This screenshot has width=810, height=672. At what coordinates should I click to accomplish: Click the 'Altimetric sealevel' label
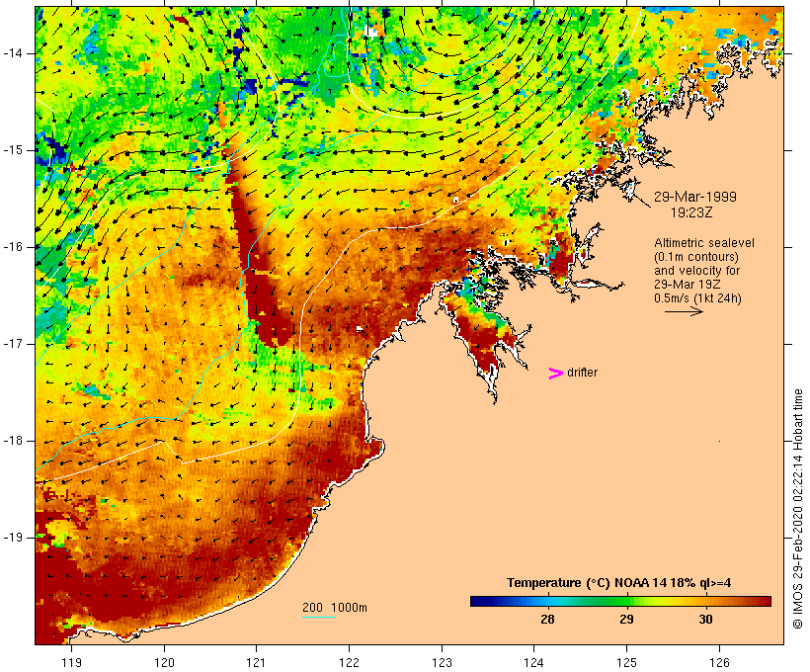(704, 243)
